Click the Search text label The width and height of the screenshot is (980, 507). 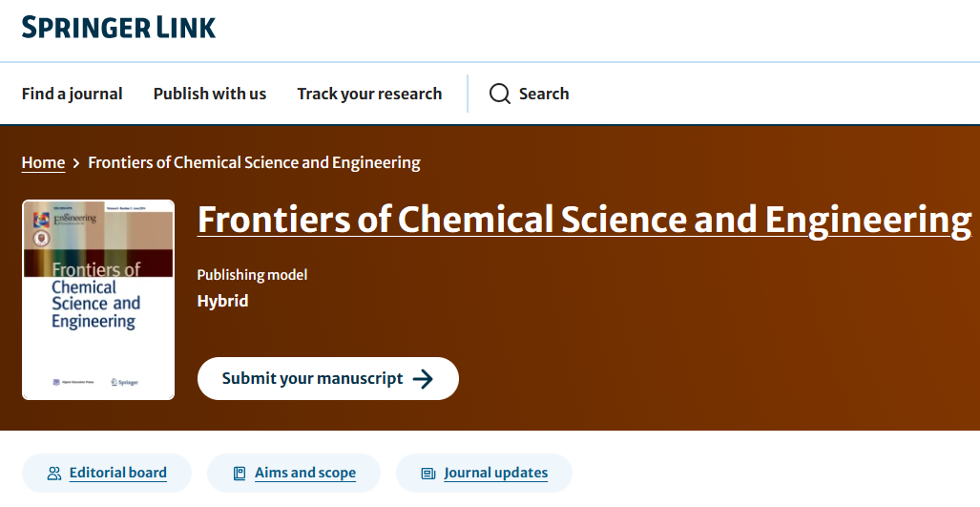click(x=544, y=94)
